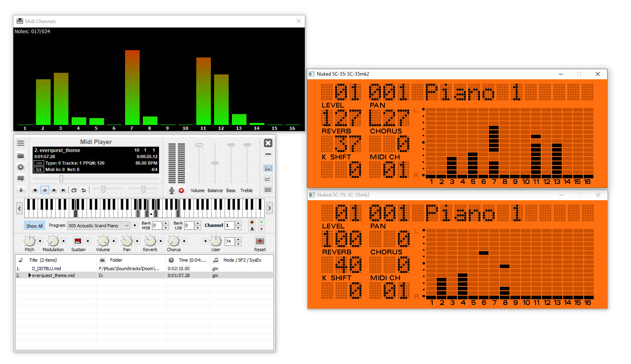This screenshot has width=631, height=364.
Task: Open the hamburger menu in Midi Player
Action: click(21, 143)
